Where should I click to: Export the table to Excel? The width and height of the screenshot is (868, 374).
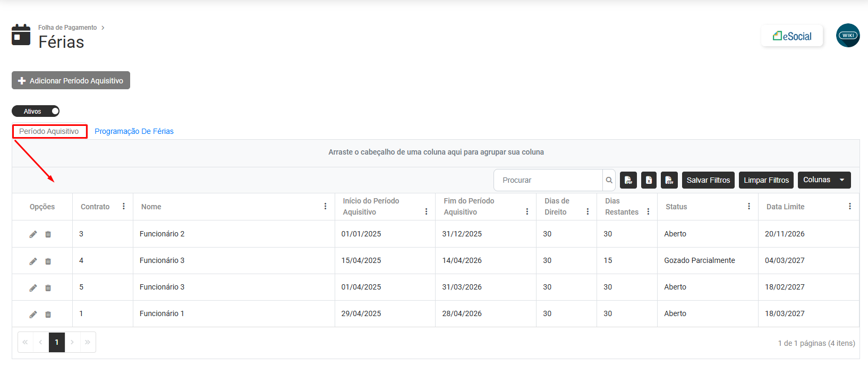(x=649, y=180)
